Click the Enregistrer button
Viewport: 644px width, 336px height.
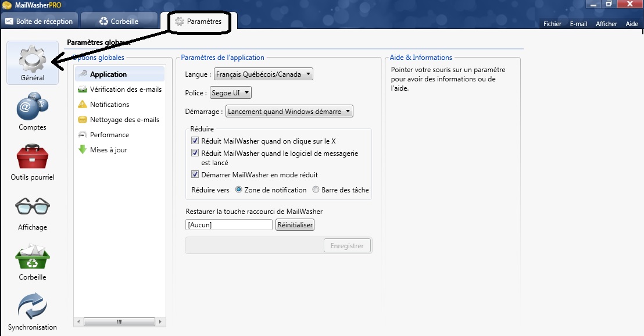pos(347,246)
